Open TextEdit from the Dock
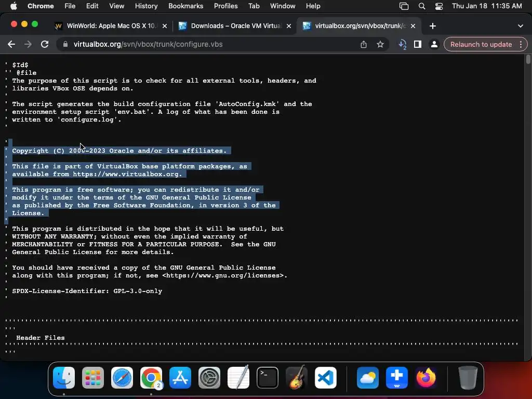The height and width of the screenshot is (399, 532). pos(238,378)
